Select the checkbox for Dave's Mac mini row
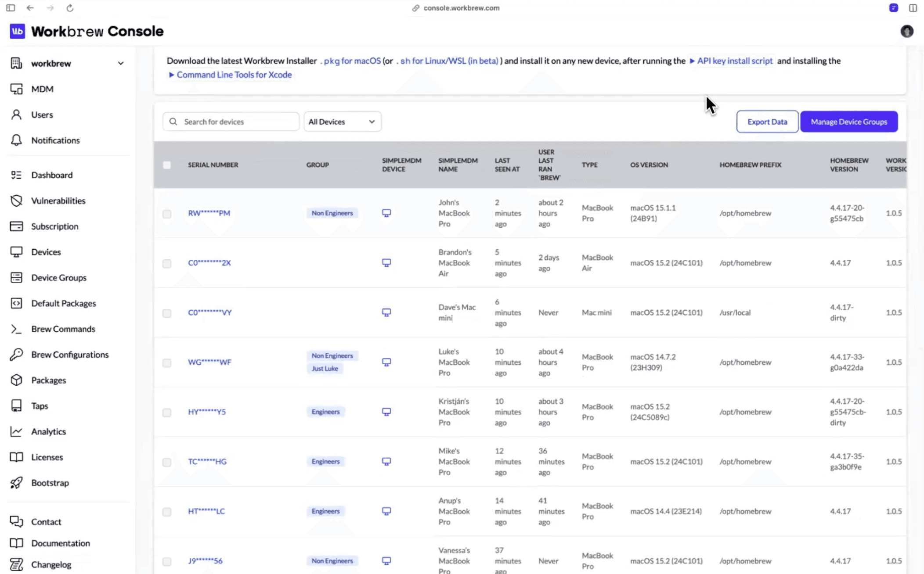Image resolution: width=924 pixels, height=574 pixels. click(x=167, y=313)
